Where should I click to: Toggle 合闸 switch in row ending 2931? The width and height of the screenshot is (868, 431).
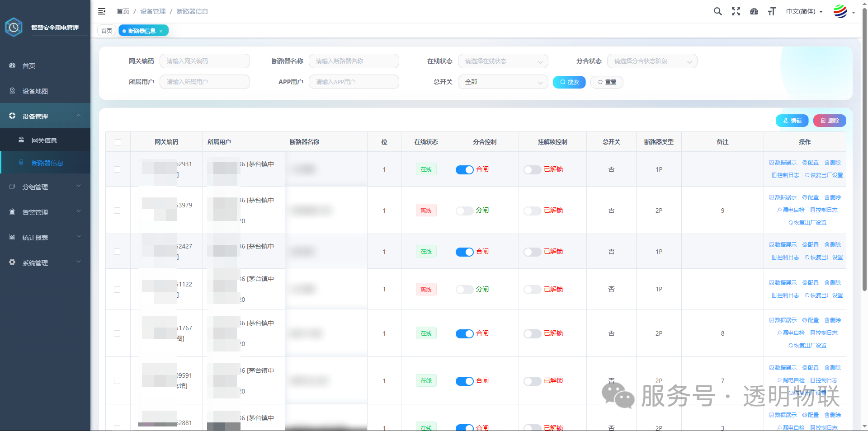(x=464, y=170)
